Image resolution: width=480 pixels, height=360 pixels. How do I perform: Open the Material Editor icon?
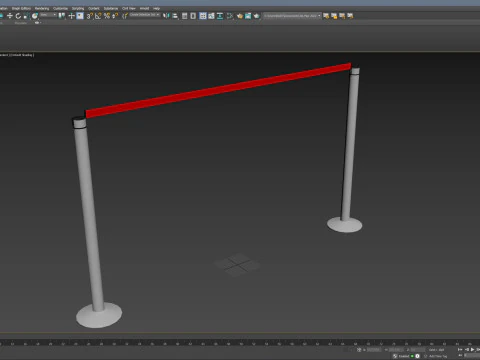pos(230,16)
